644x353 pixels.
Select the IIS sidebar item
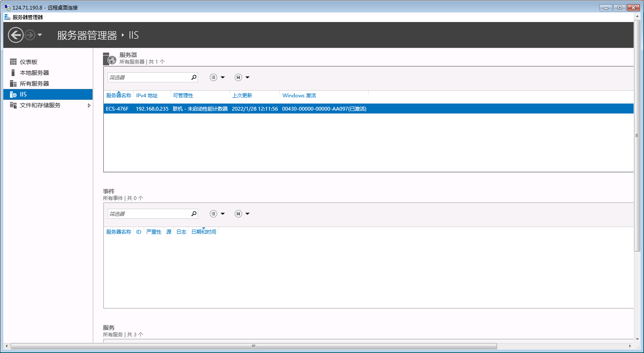tap(48, 94)
